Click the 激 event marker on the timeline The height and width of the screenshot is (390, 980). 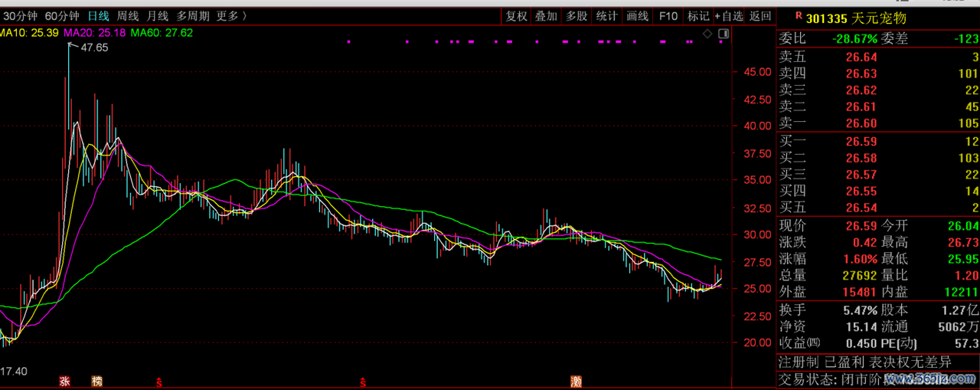point(576,381)
